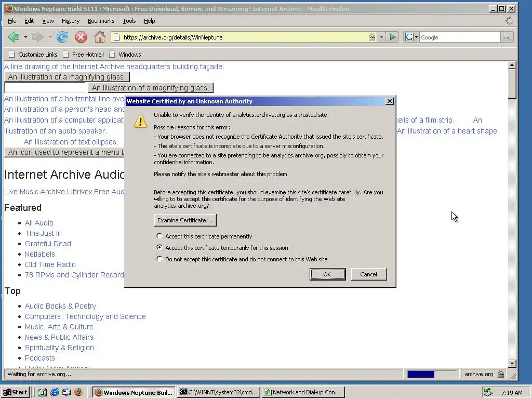Open the Music, Arts & Culture link
Image resolution: width=532 pixels, height=399 pixels.
coord(59,327)
